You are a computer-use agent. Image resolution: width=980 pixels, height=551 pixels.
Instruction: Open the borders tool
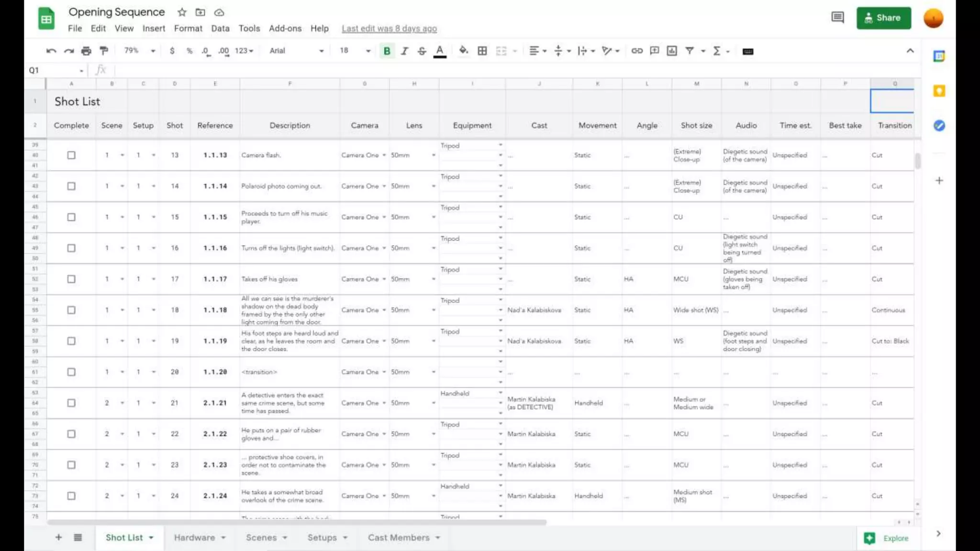(x=482, y=51)
